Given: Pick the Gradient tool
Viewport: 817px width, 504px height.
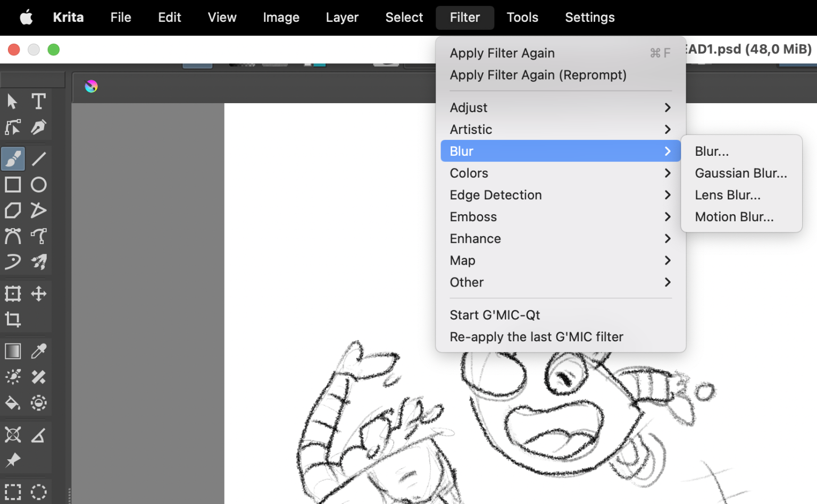Looking at the screenshot, I should (x=12, y=351).
